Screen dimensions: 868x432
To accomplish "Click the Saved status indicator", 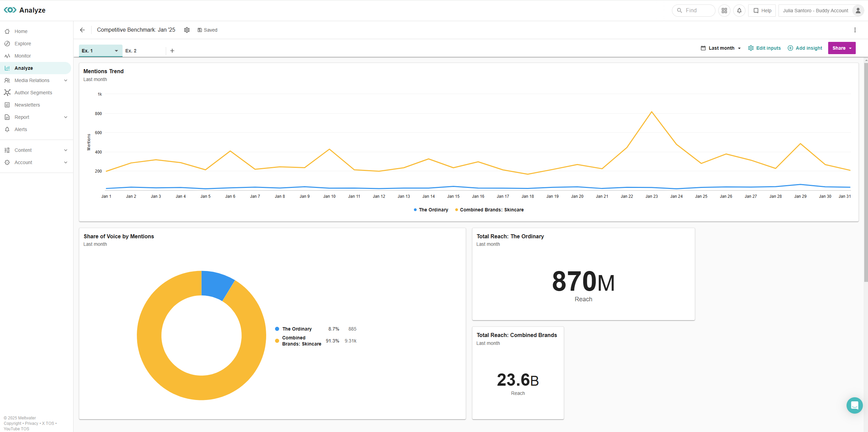I will tap(207, 30).
